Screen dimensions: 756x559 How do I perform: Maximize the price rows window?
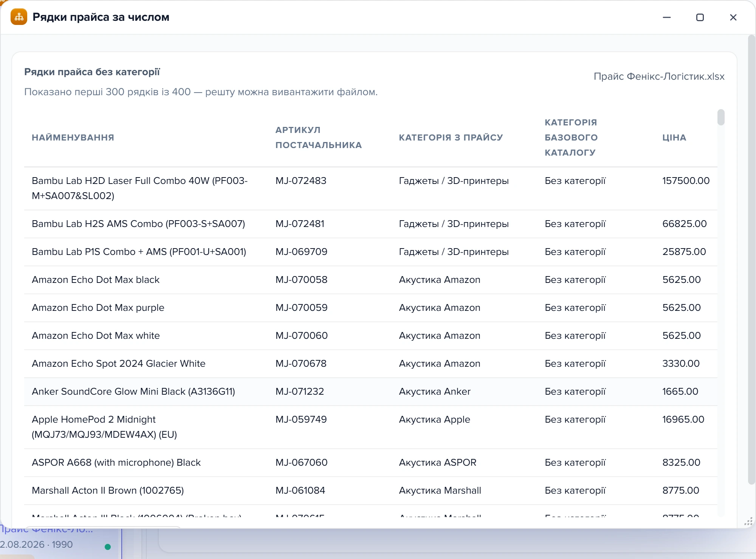coord(700,17)
